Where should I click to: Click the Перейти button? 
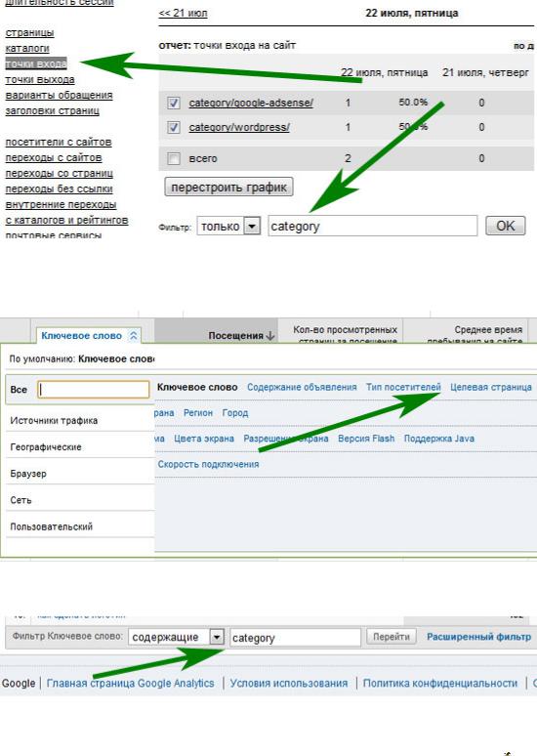(391, 637)
